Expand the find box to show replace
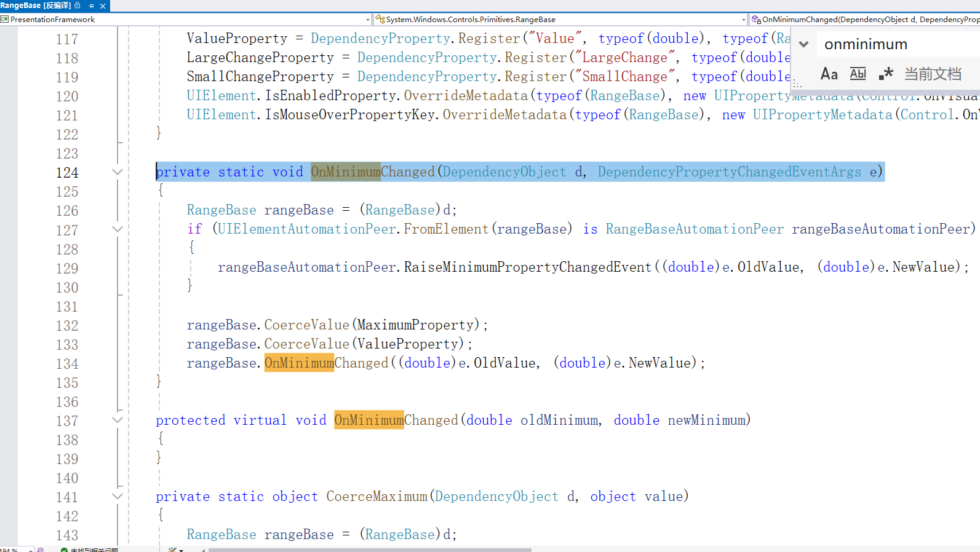Image resolution: width=980 pixels, height=552 pixels. click(x=803, y=44)
